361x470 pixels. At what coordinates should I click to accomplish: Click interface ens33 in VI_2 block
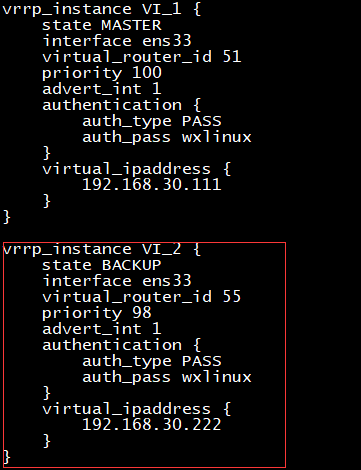117,281
